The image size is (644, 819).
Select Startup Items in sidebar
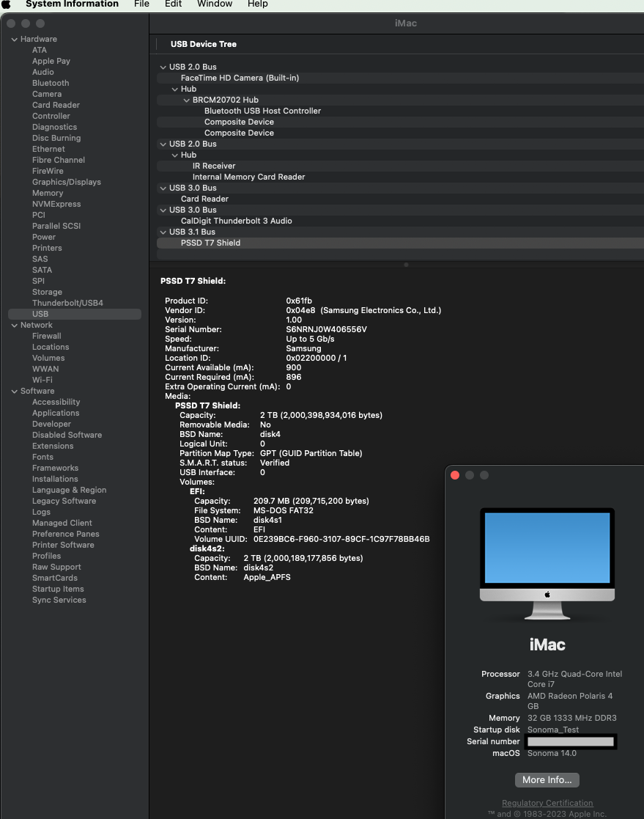[58, 589]
